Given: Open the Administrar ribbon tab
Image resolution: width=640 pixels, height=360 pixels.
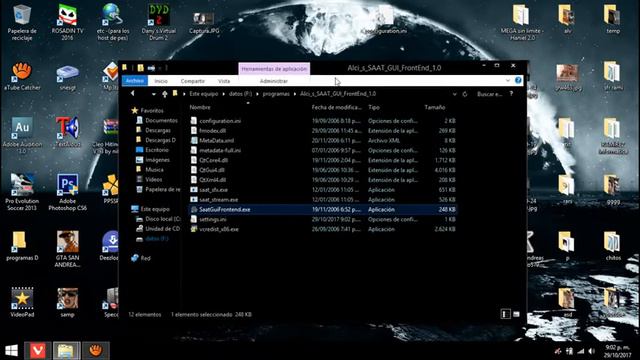Looking at the screenshot, I should (273, 81).
